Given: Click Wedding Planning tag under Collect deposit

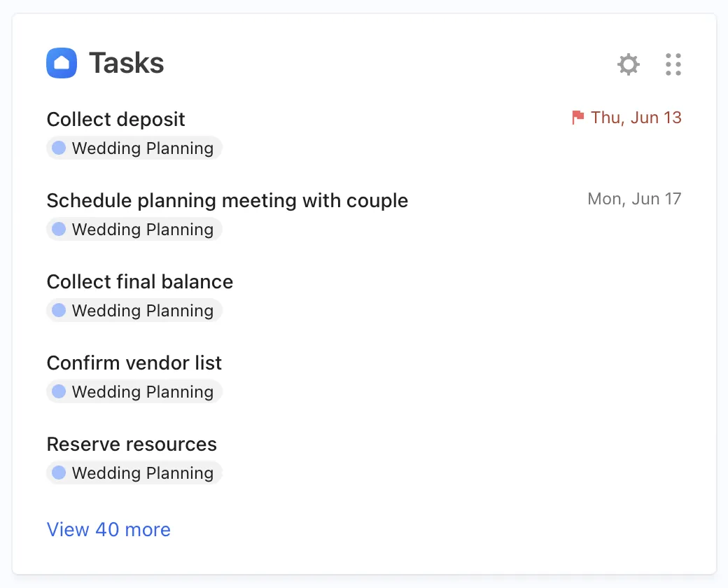Looking at the screenshot, I should click(134, 148).
